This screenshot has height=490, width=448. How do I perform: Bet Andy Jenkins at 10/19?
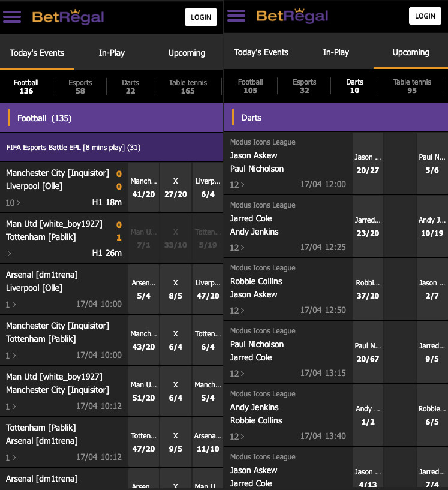tap(432, 226)
